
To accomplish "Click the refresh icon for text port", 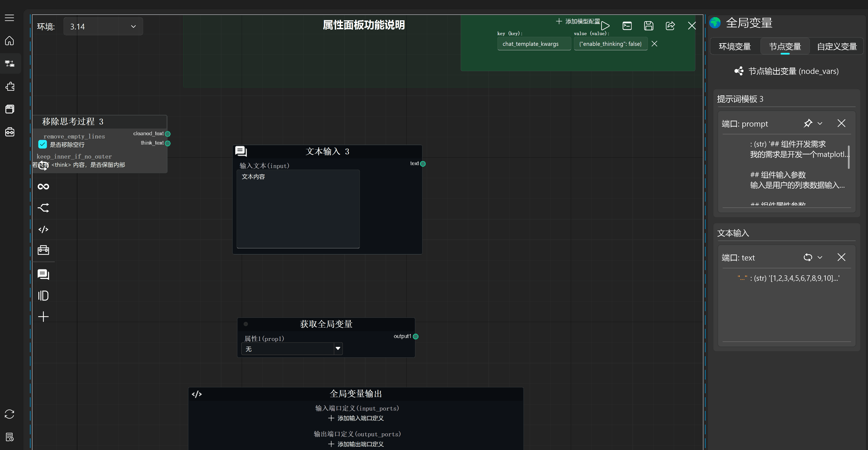I will coord(808,257).
